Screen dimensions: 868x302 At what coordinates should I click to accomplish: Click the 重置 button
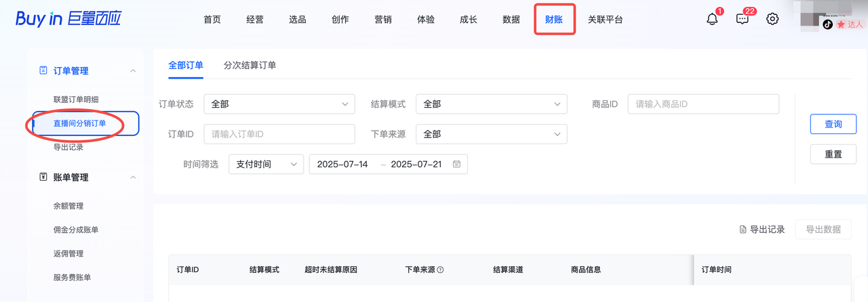(x=833, y=154)
